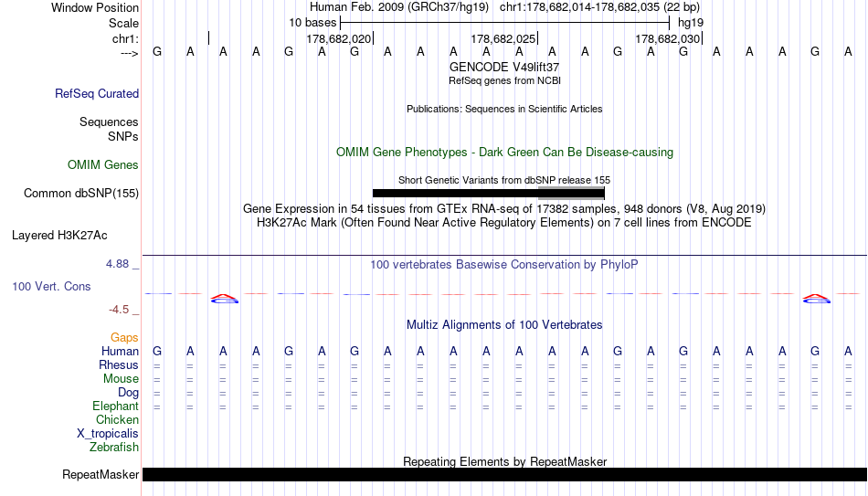This screenshot has width=868, height=496.
Task: Click the SNPs track label
Action: tap(123, 136)
